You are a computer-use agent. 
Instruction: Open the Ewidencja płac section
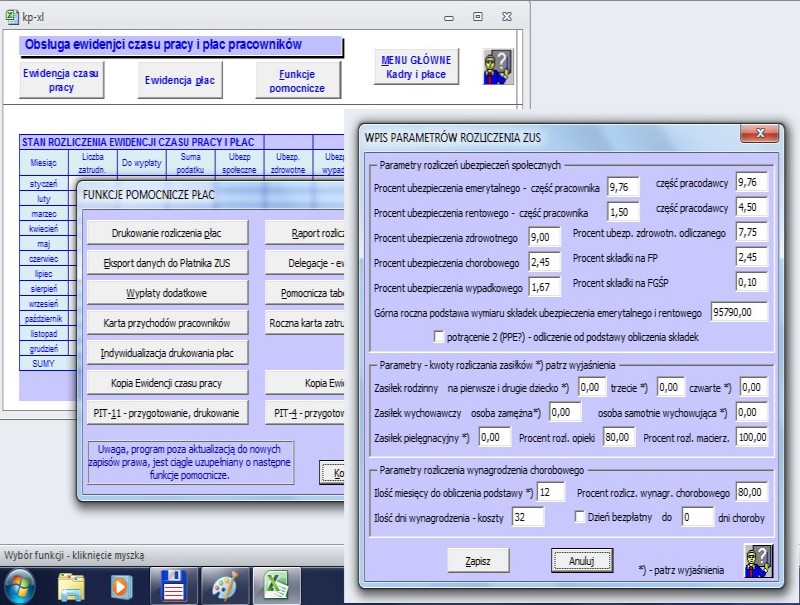coord(180,80)
